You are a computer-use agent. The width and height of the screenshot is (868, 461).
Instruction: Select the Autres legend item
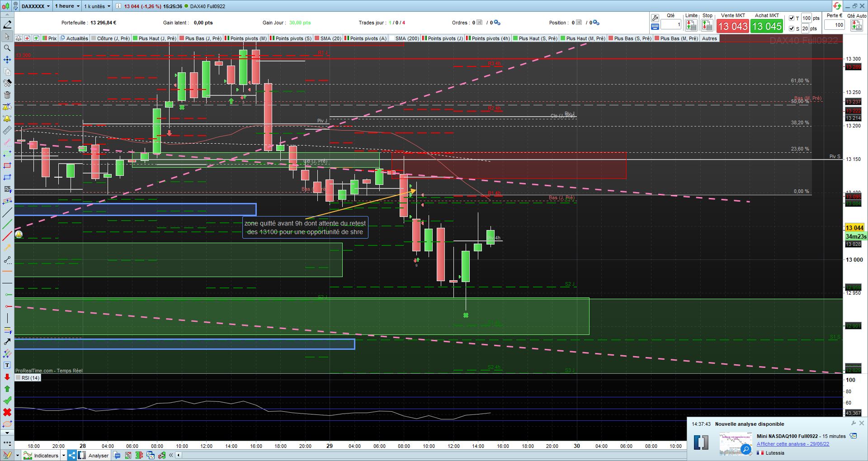pos(709,38)
